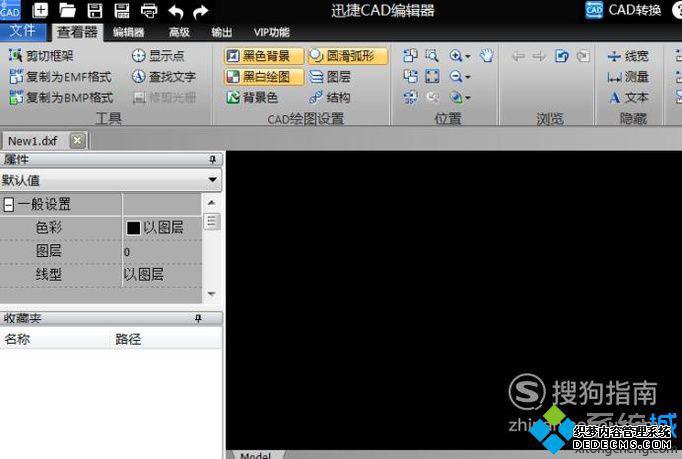The width and height of the screenshot is (682, 459).
Task: Toggle the 黑白绘图 mode
Action: click(264, 77)
